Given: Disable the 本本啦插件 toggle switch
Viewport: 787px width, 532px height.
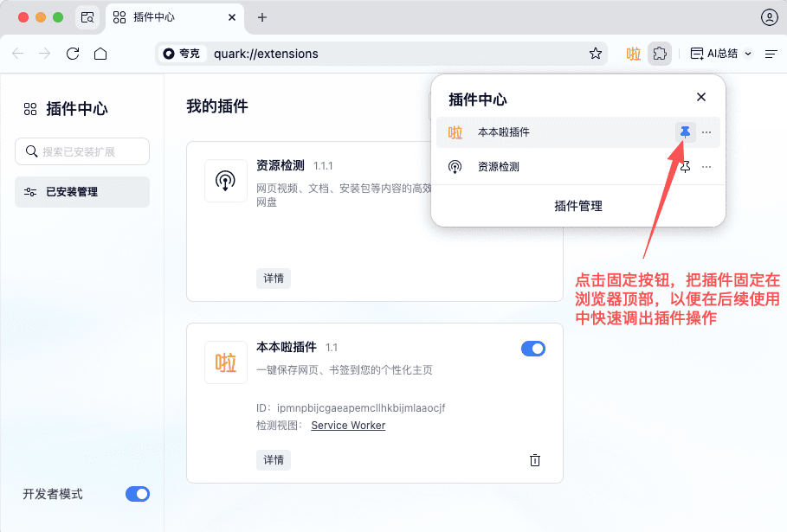Looking at the screenshot, I should (x=533, y=349).
